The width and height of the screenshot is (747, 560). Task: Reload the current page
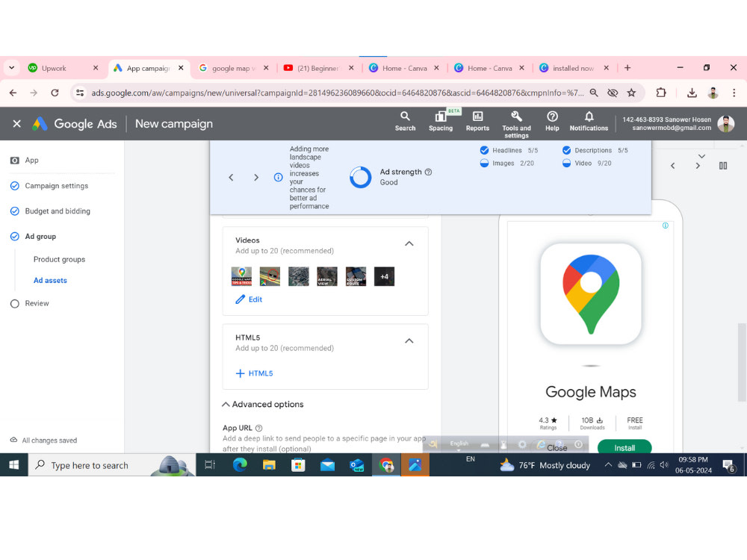tap(55, 93)
